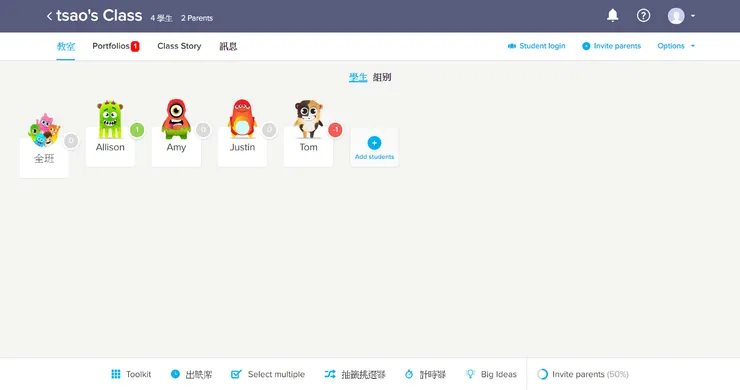Click the name Allison on her card
The height and width of the screenshot is (390, 740).
(x=110, y=147)
